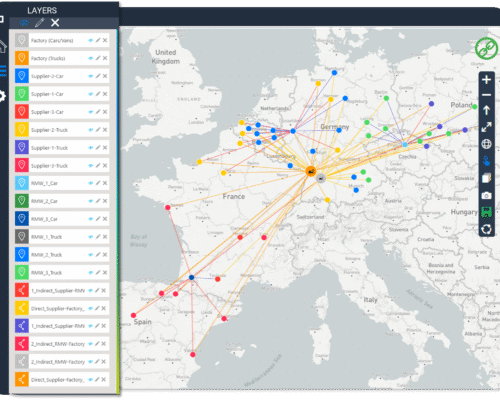Viewport: 500px width, 400px height.
Task: Delete the Supplier-1-Truck layer
Action: tap(105, 147)
